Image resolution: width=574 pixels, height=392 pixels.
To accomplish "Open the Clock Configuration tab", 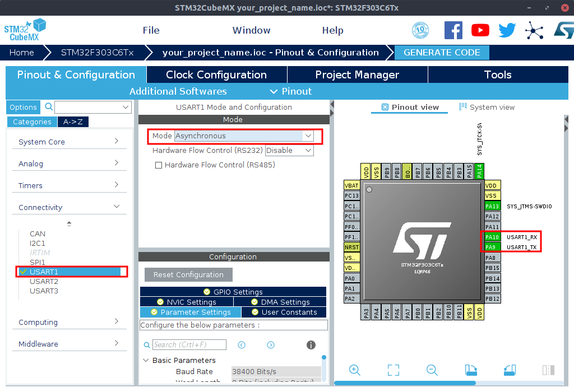I will coord(216,75).
